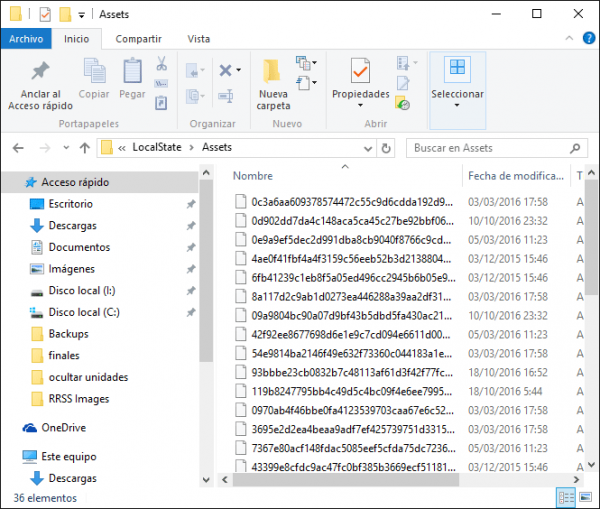
Task: Click the Copy to icon in Organizar
Action: (195, 96)
